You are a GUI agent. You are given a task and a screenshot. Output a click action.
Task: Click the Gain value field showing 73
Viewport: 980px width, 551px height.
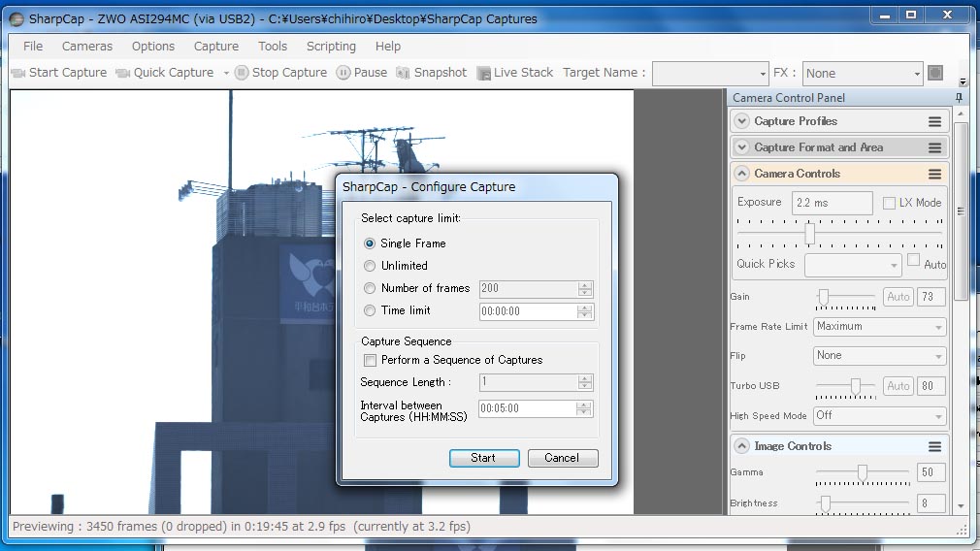931,297
